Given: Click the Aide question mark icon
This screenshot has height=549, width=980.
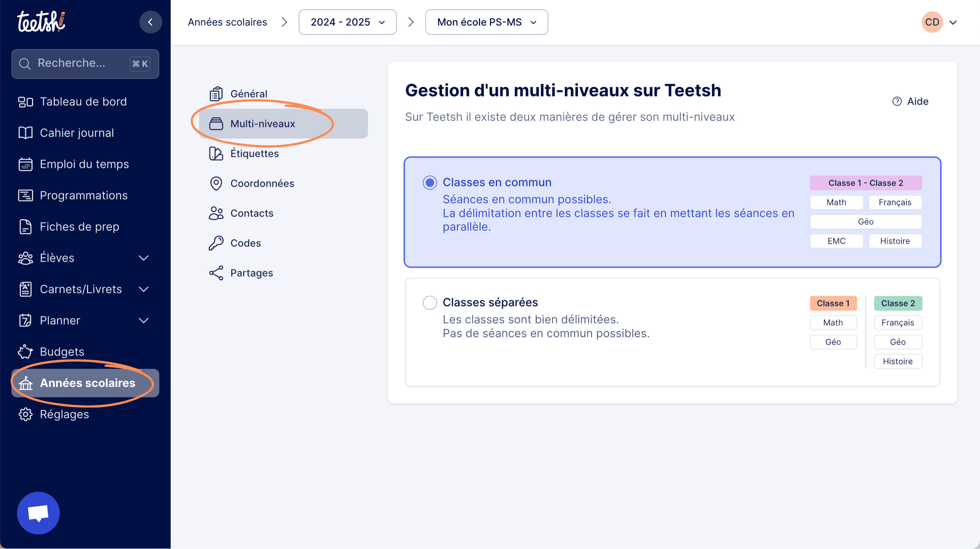Looking at the screenshot, I should (897, 101).
